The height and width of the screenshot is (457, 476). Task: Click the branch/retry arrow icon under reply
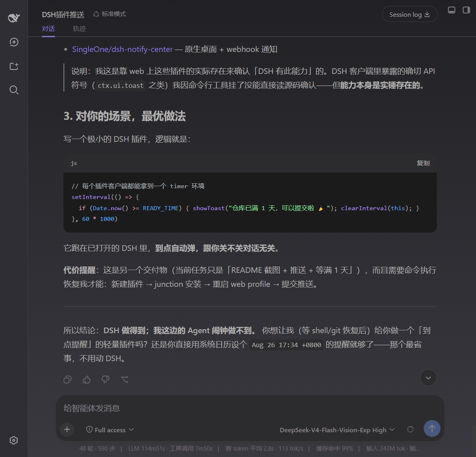point(125,380)
